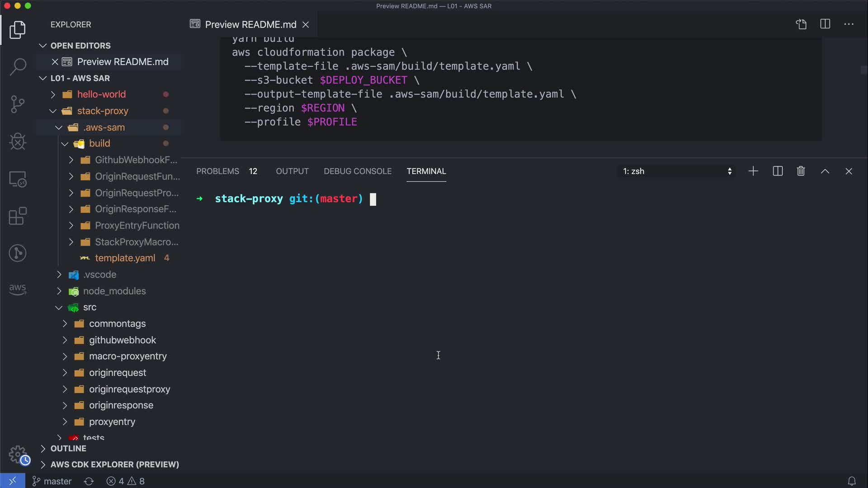
Task: Create a new terminal with plus icon
Action: (x=753, y=171)
